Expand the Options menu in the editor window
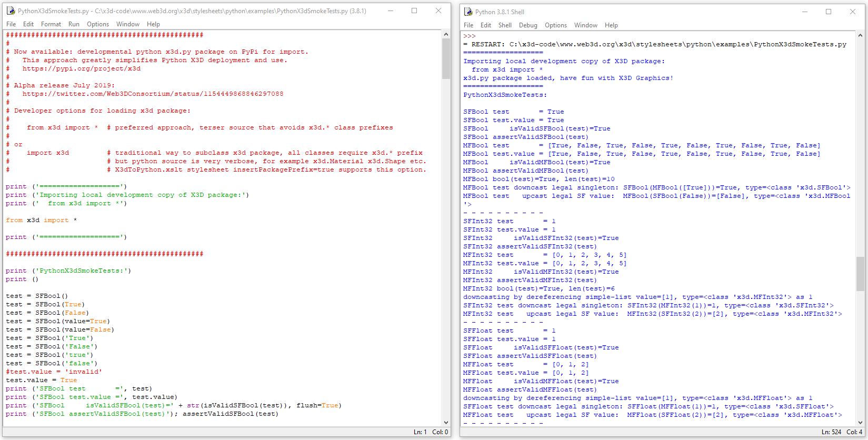Screen dimensions: 868x440 coord(98,24)
